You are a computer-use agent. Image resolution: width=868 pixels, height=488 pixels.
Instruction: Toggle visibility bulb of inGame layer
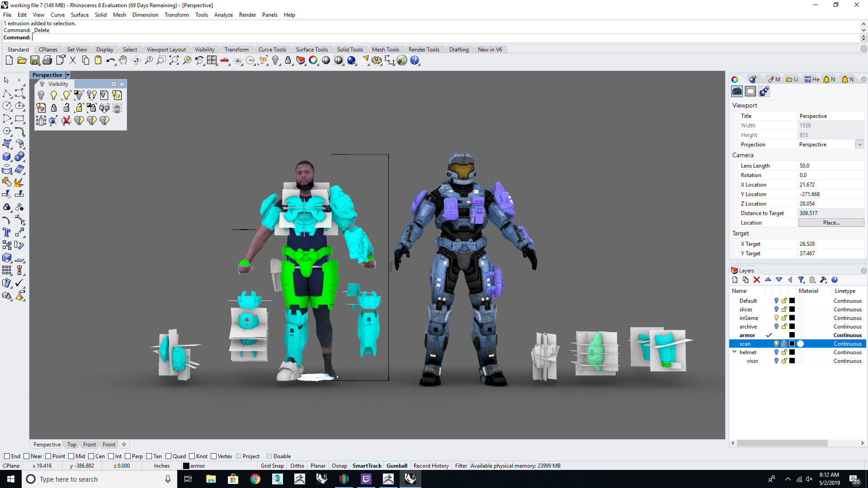coord(776,318)
